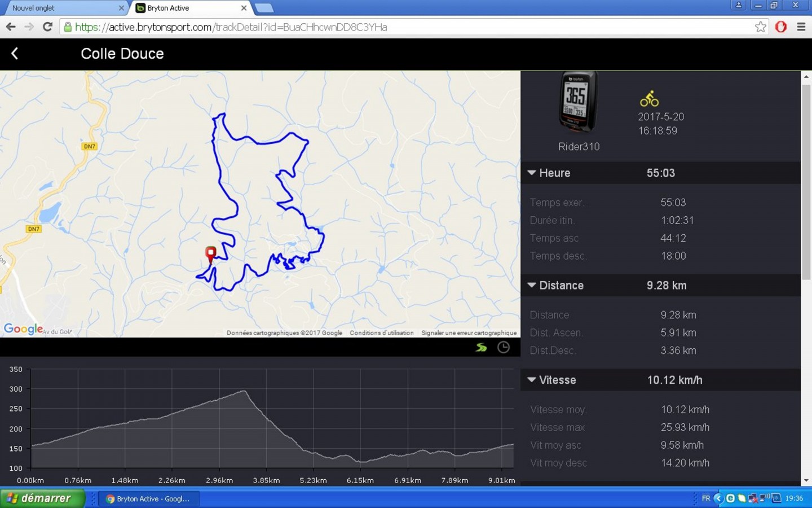Click the Vit moy desc value 14.20 km/h
The image size is (812, 508).
click(685, 463)
